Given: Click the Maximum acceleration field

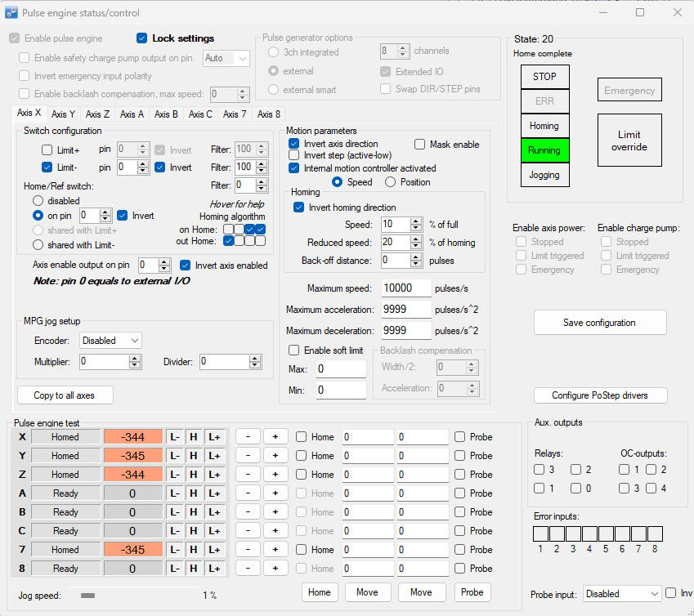Looking at the screenshot, I should point(406,309).
